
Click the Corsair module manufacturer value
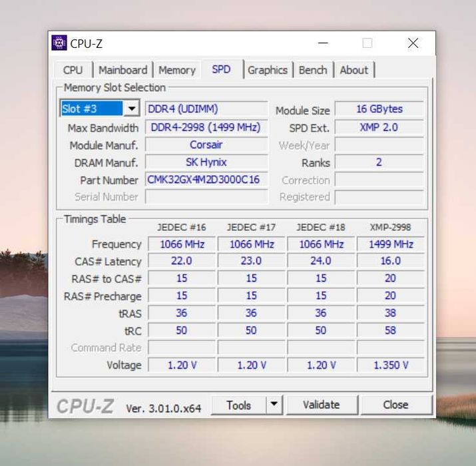coord(206,144)
